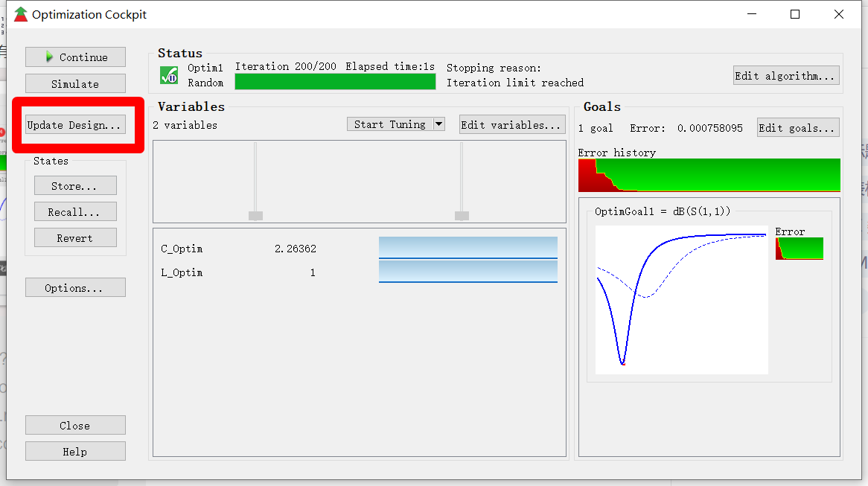Store the current optimization state

coord(75,186)
